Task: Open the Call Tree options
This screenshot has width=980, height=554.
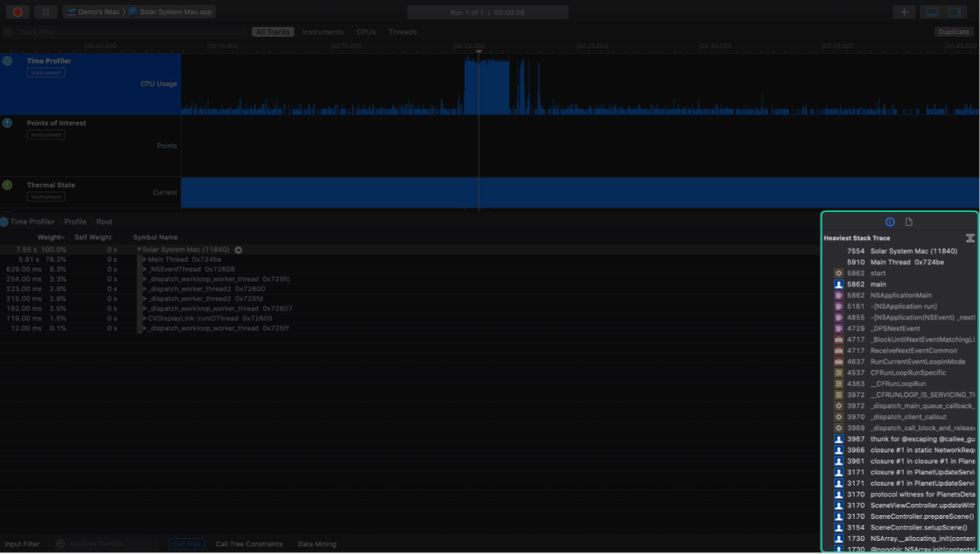Action: (186, 544)
